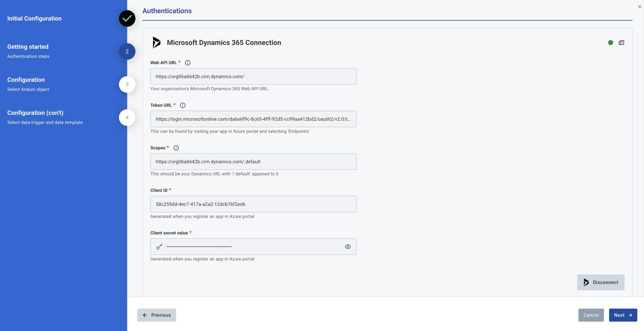644x331 pixels.
Task: Click the completed step checkmark circle
Action: pyautogui.click(x=127, y=18)
